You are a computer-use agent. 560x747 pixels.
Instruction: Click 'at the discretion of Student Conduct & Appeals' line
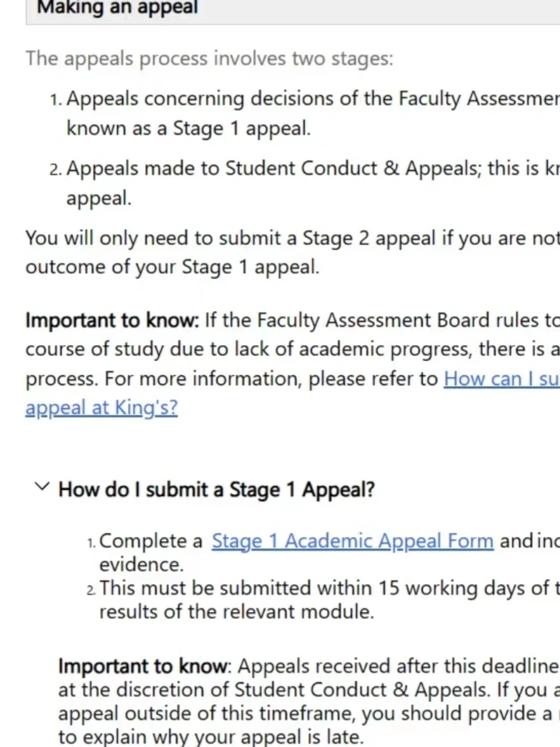click(309, 689)
